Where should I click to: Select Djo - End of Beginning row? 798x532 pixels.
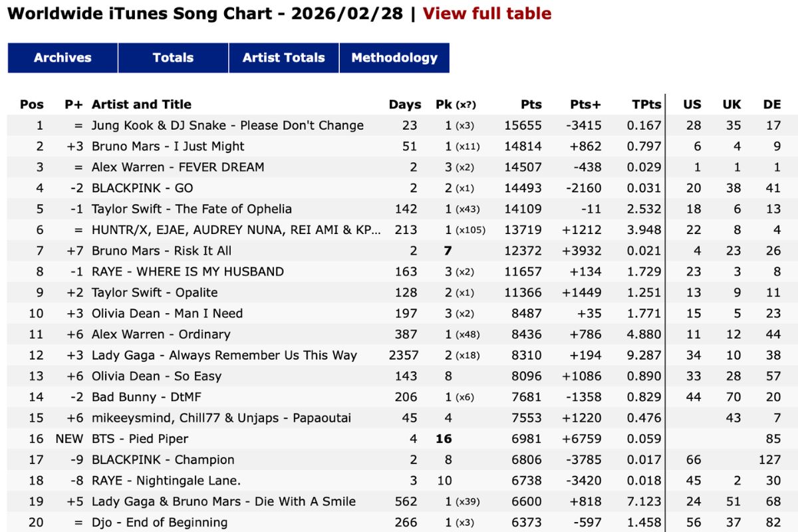160,523
